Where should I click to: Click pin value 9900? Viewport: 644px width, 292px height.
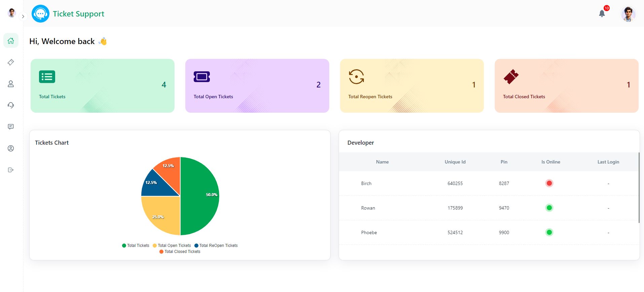(x=504, y=232)
